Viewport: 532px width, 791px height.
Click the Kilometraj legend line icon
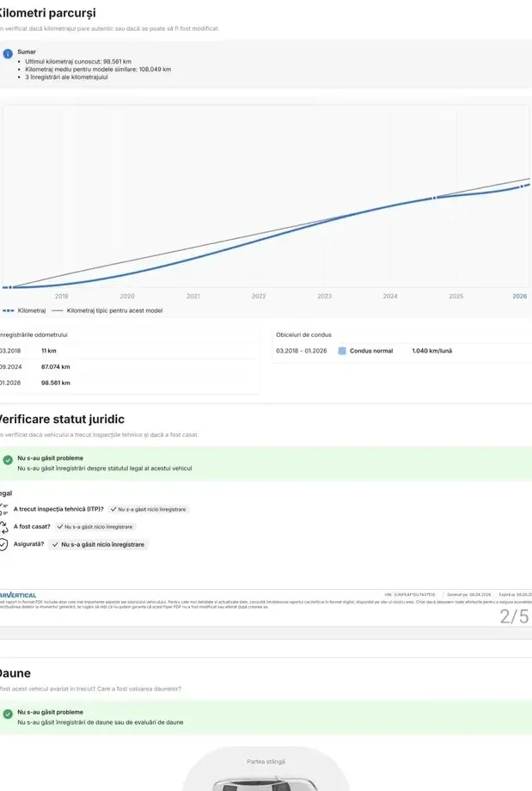(8, 310)
